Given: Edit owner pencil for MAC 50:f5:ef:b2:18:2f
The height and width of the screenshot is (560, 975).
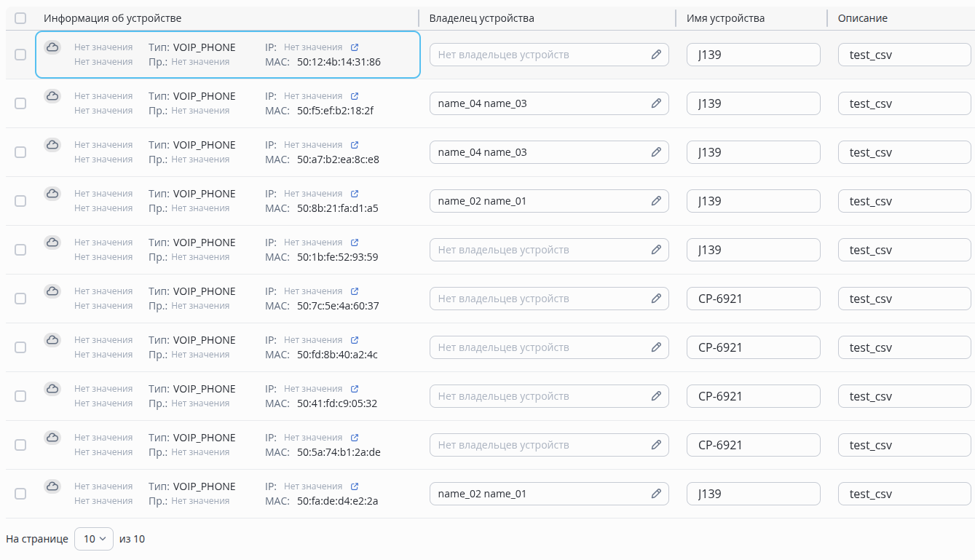Looking at the screenshot, I should point(656,103).
